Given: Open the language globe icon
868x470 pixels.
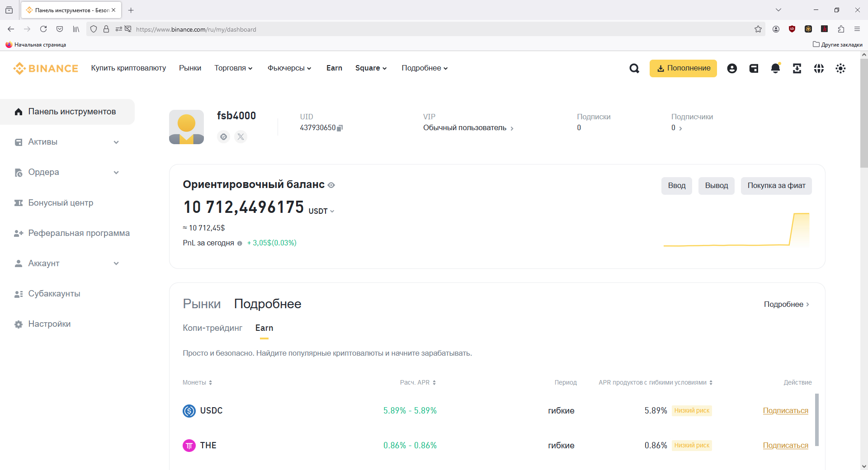Looking at the screenshot, I should (819, 68).
